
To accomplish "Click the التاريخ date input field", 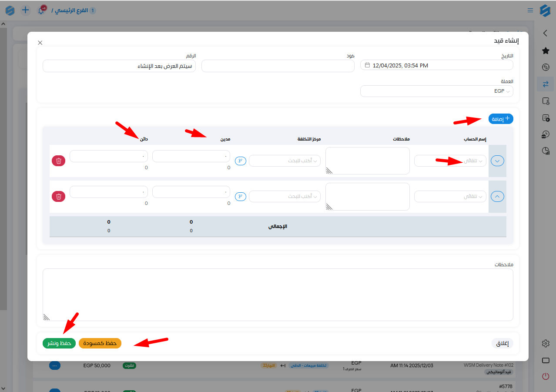I will 436,65.
